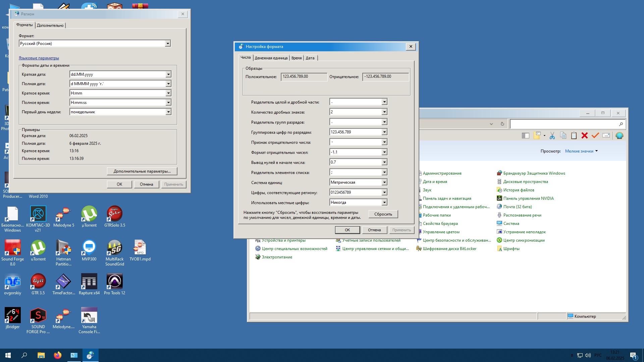Open the Панель управления NVIDIA item
Viewport: 644px width, 362px height.
528,198
